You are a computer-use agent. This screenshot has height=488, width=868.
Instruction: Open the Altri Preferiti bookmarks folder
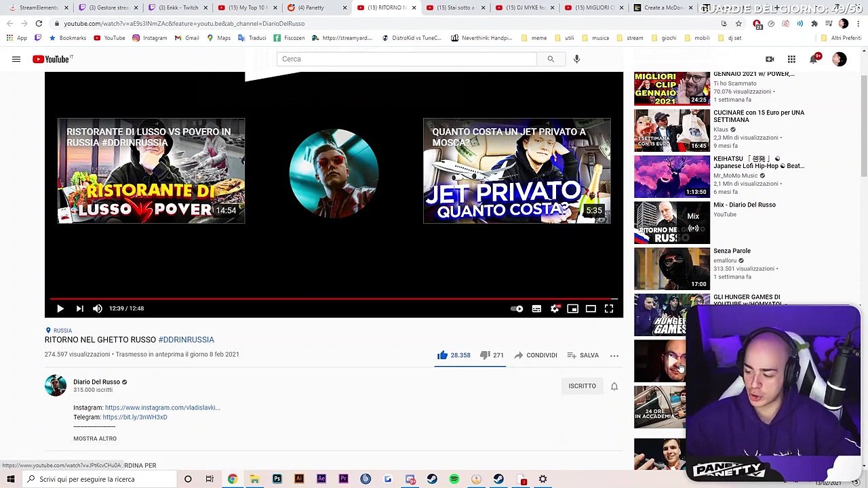(841, 38)
